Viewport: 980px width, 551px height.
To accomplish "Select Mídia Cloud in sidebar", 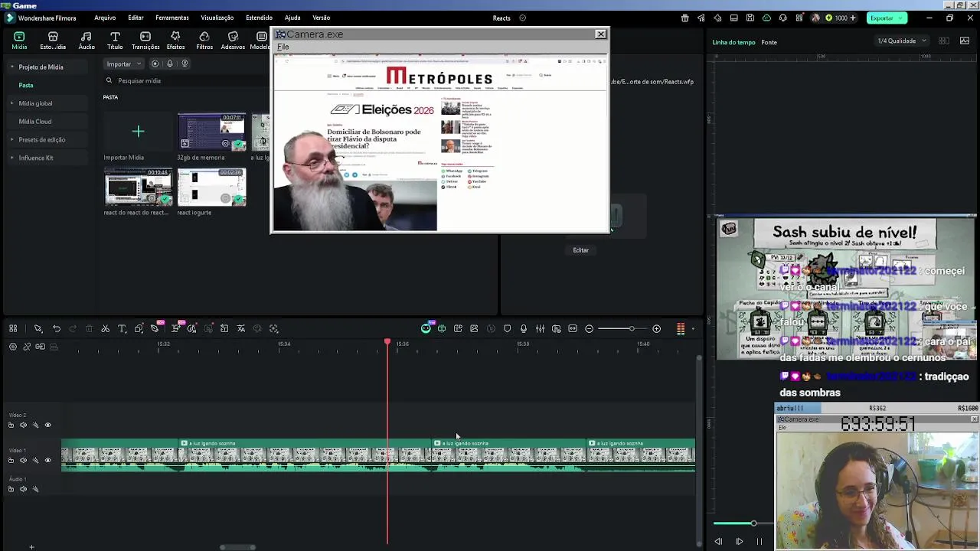I will click(35, 122).
